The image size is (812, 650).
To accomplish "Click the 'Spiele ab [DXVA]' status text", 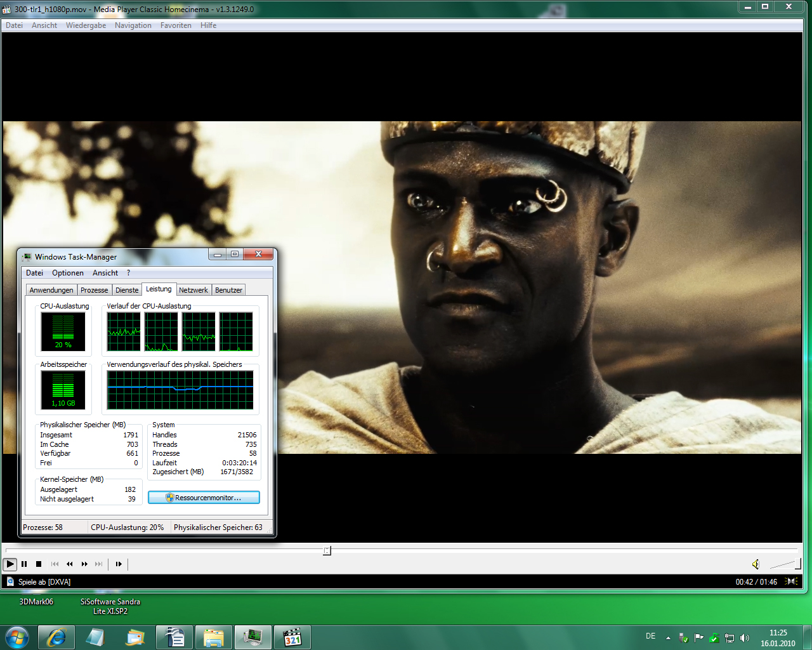I will (x=44, y=582).
